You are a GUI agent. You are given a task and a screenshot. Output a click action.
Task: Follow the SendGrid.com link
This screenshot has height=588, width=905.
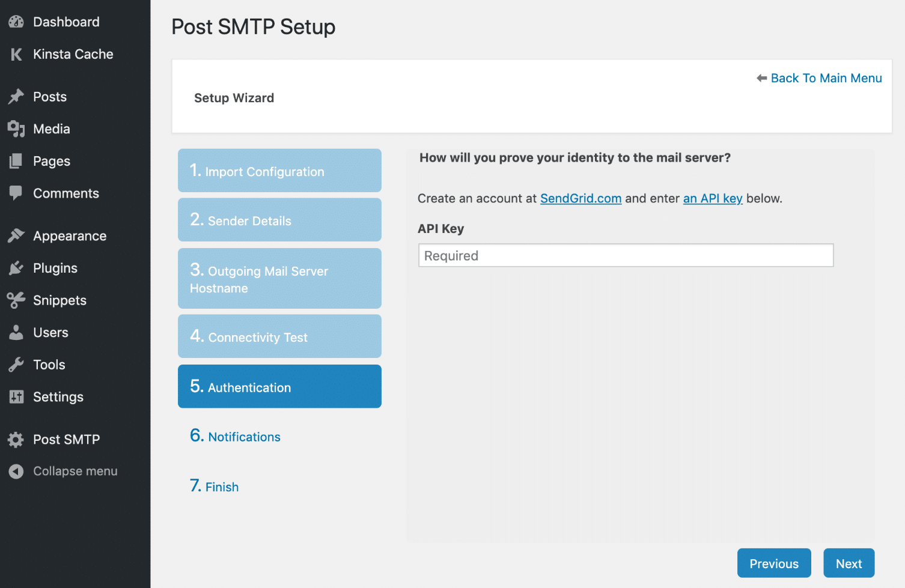click(580, 198)
